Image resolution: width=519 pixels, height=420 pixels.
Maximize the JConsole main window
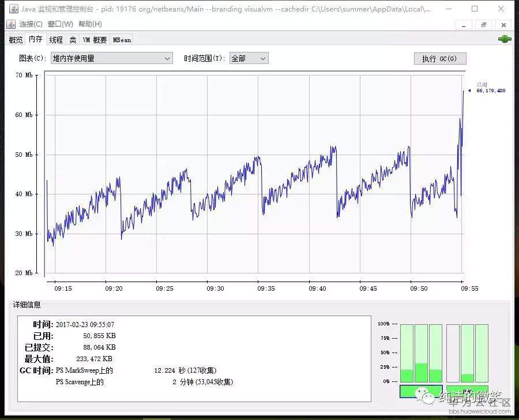coord(475,9)
